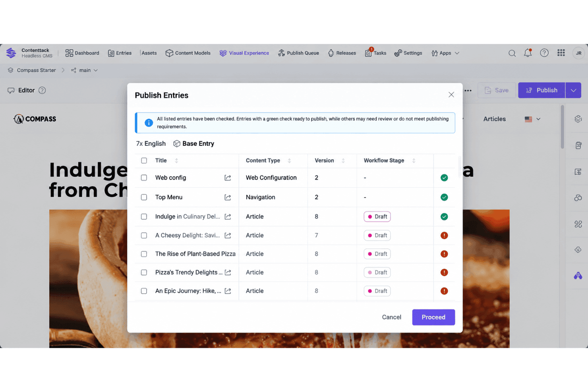The height and width of the screenshot is (392, 588).
Task: Sort the table by Version
Action: coord(343,160)
